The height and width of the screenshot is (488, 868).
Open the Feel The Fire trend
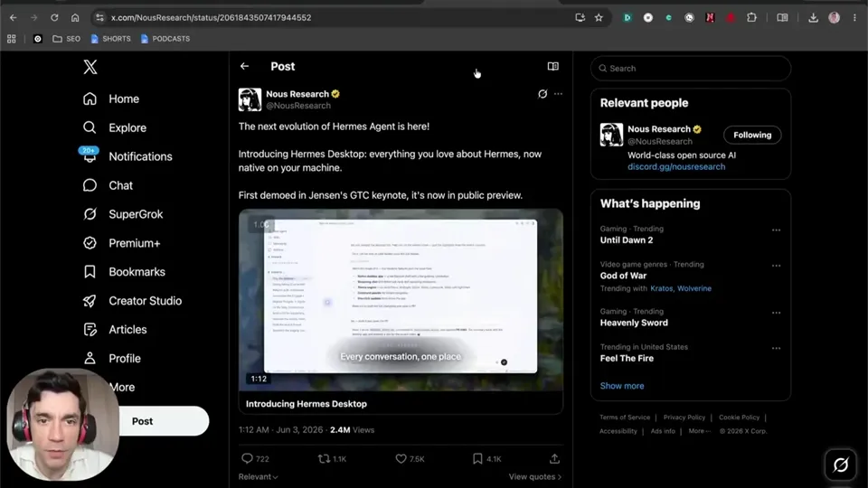coord(627,358)
